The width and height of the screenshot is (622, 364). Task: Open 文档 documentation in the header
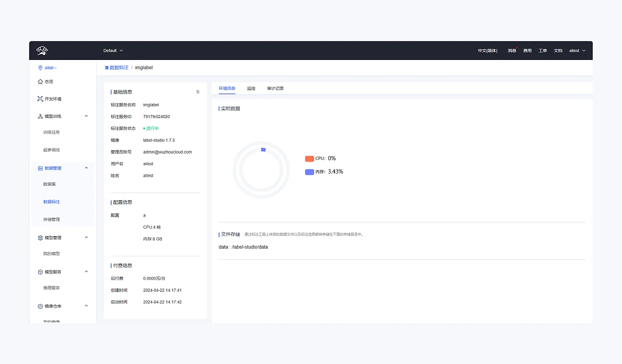(x=558, y=51)
